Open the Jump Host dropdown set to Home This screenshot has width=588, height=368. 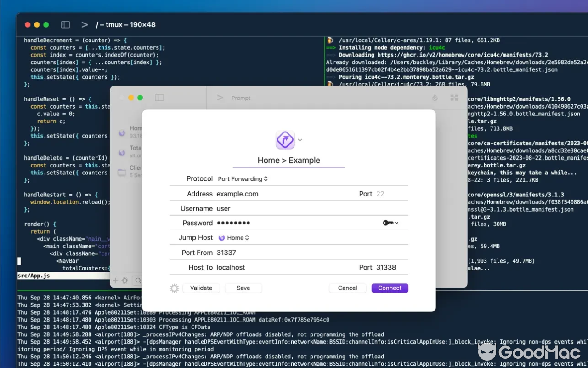coord(233,237)
